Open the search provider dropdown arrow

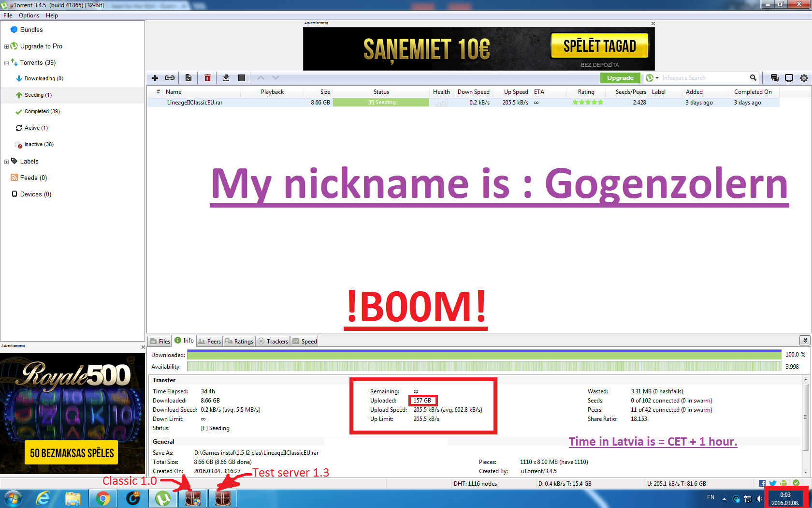pyautogui.click(x=657, y=78)
